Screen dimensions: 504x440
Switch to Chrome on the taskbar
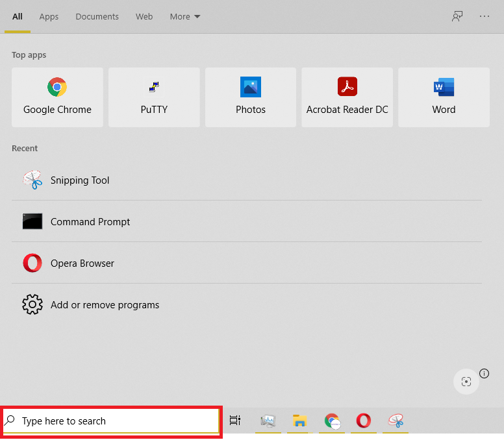332,421
